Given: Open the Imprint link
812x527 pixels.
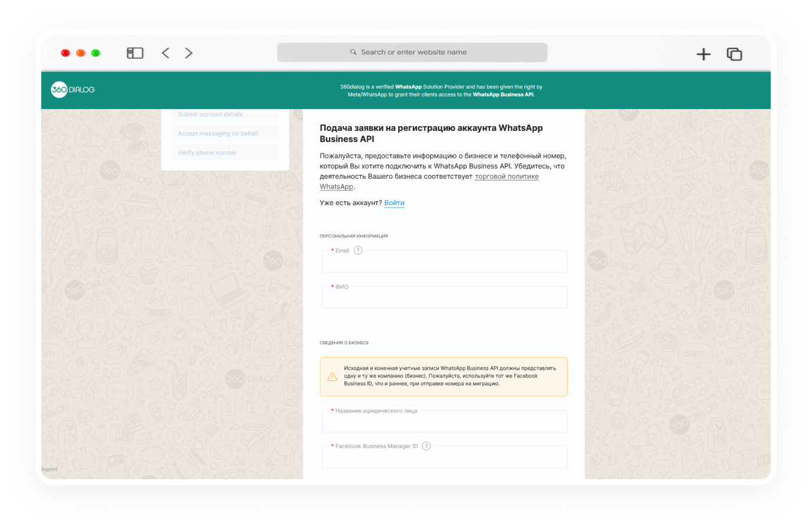Looking at the screenshot, I should tap(50, 469).
